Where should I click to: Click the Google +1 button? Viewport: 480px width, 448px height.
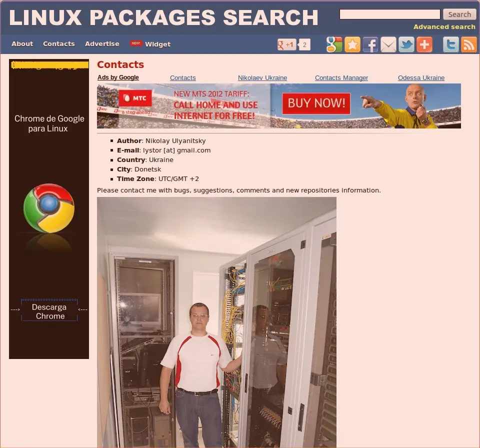pyautogui.click(x=286, y=44)
